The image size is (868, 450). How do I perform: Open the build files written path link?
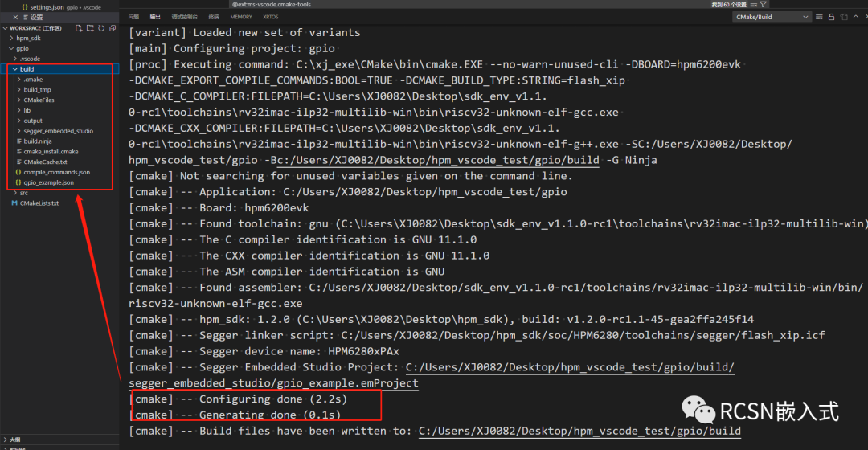(579, 431)
